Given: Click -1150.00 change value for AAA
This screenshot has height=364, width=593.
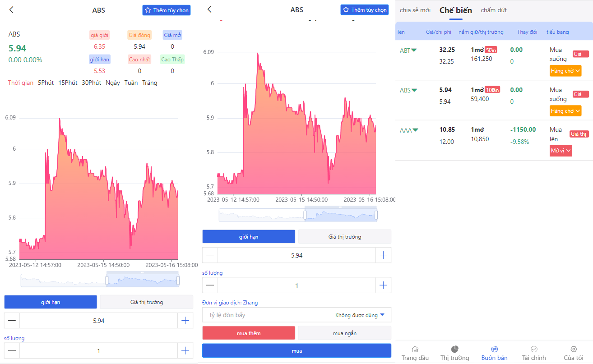Looking at the screenshot, I should (523, 129).
